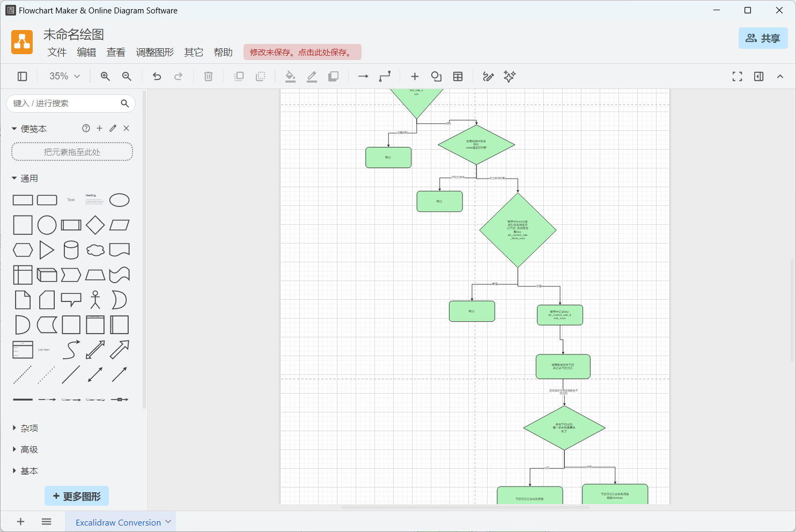
Task: Click the shape search input field
Action: (x=64, y=104)
